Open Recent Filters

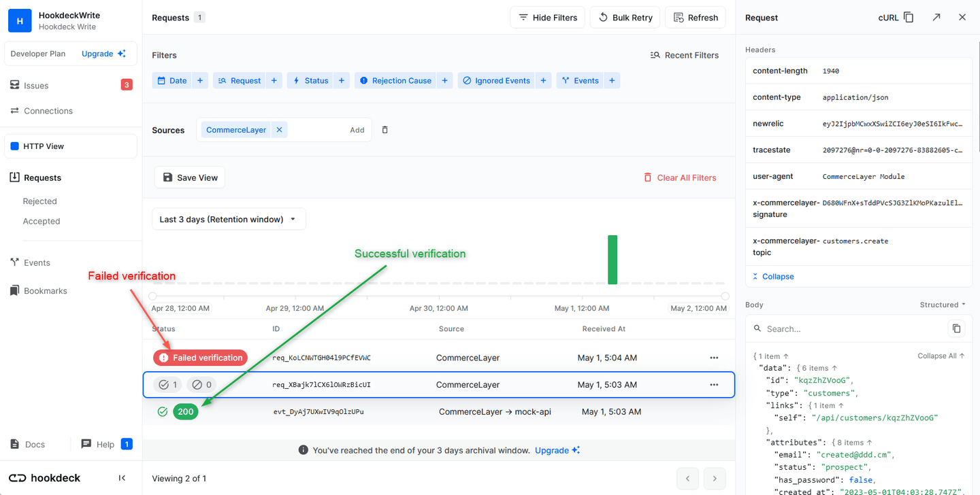coord(685,54)
